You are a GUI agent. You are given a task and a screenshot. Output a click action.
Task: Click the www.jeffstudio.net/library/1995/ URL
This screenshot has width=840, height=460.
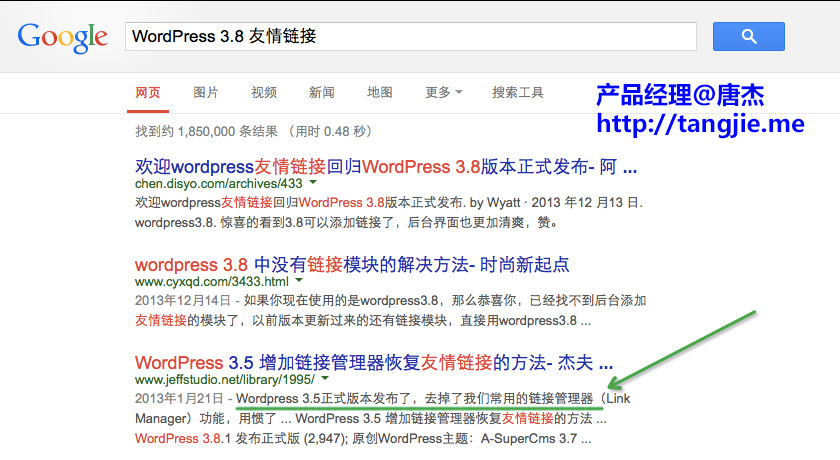224,380
